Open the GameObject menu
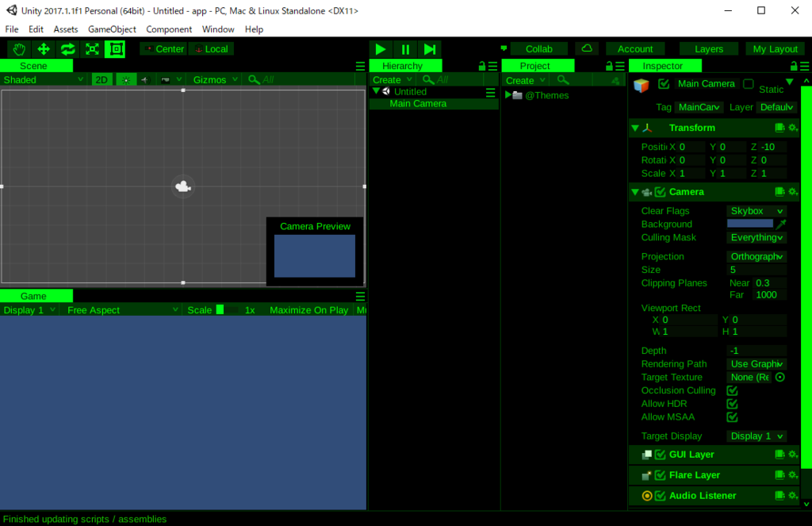Screen dimensions: 812x526 coord(111,29)
